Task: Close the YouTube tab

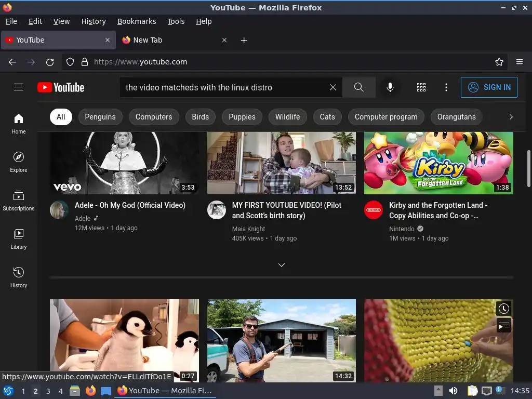Action: [x=108, y=40]
